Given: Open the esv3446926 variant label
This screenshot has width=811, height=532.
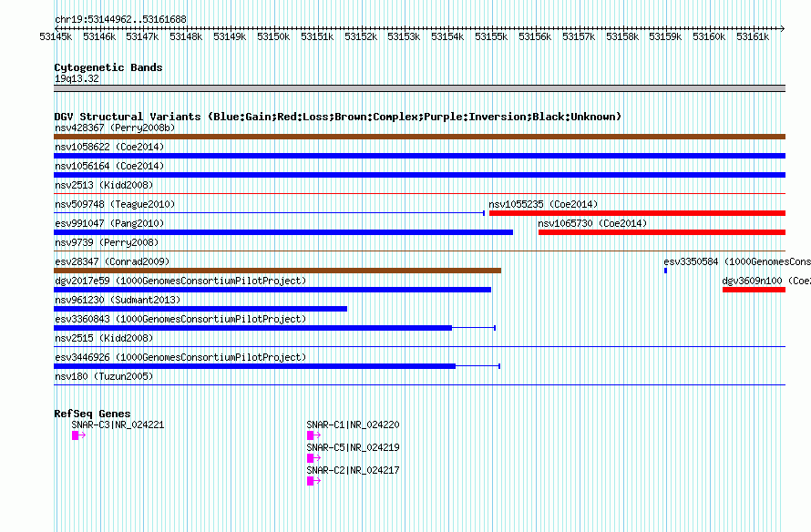Looking at the screenshot, I should click(x=180, y=357).
